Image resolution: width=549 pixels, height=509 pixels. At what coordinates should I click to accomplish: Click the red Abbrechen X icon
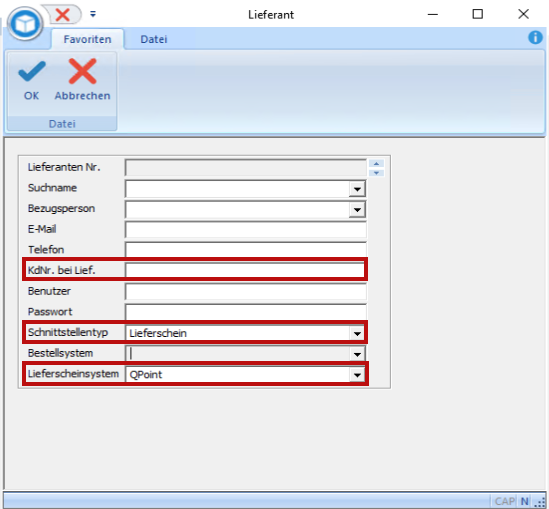click(82, 71)
